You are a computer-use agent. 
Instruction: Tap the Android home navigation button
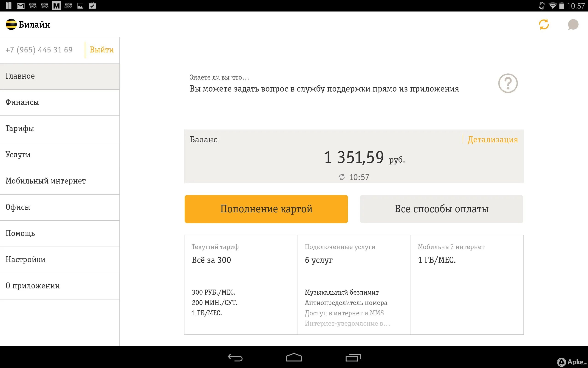[x=294, y=357]
